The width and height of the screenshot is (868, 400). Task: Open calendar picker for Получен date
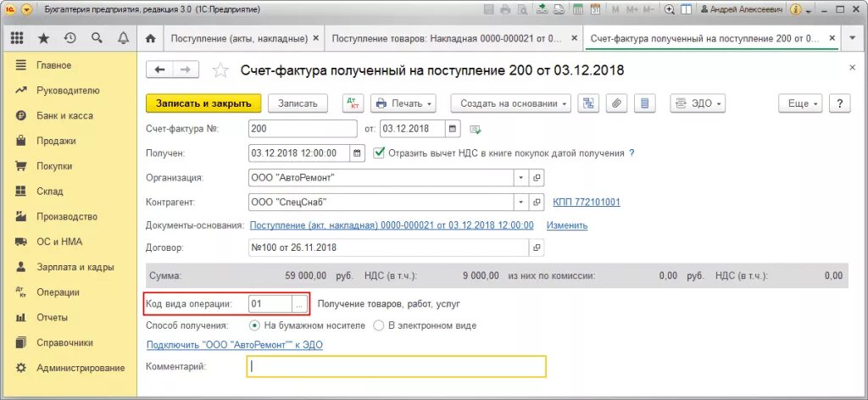358,153
